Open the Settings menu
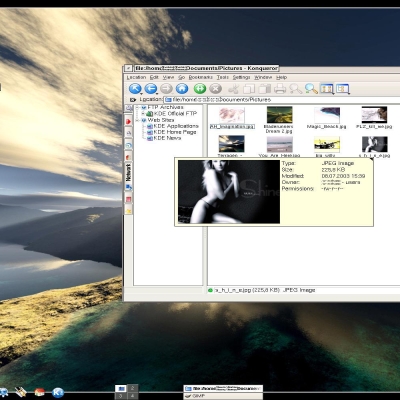This screenshot has width=400, height=400. click(241, 77)
